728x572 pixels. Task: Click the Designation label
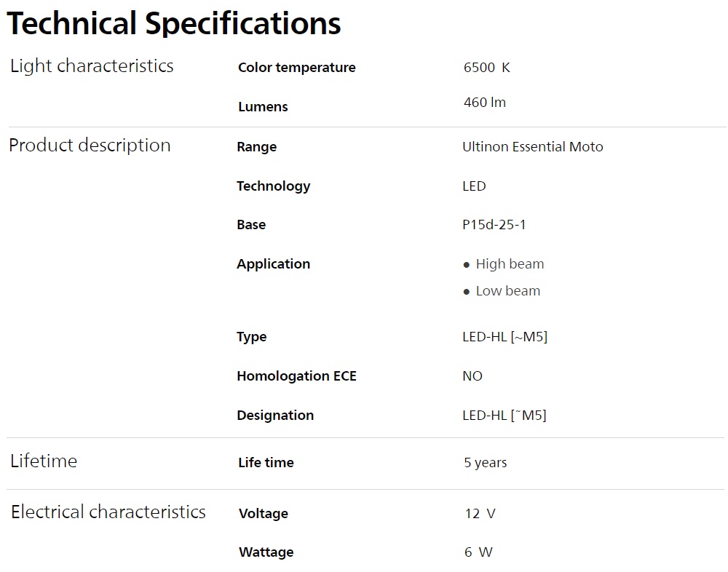click(275, 415)
